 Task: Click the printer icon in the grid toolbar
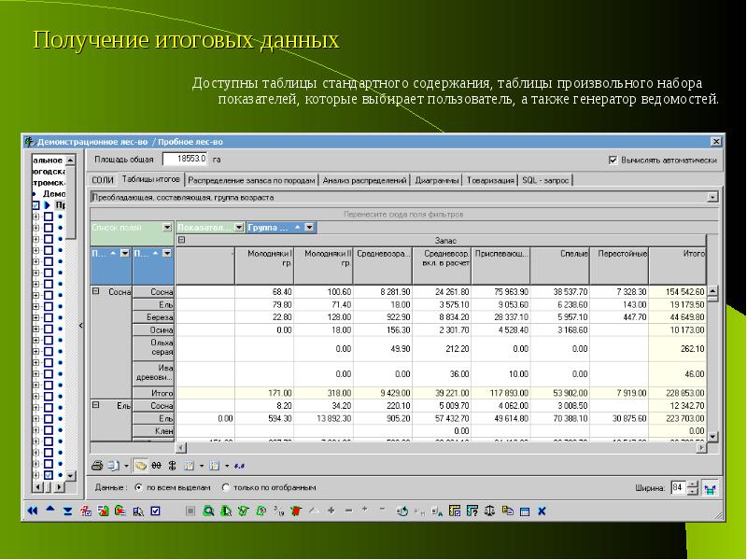coord(97,464)
